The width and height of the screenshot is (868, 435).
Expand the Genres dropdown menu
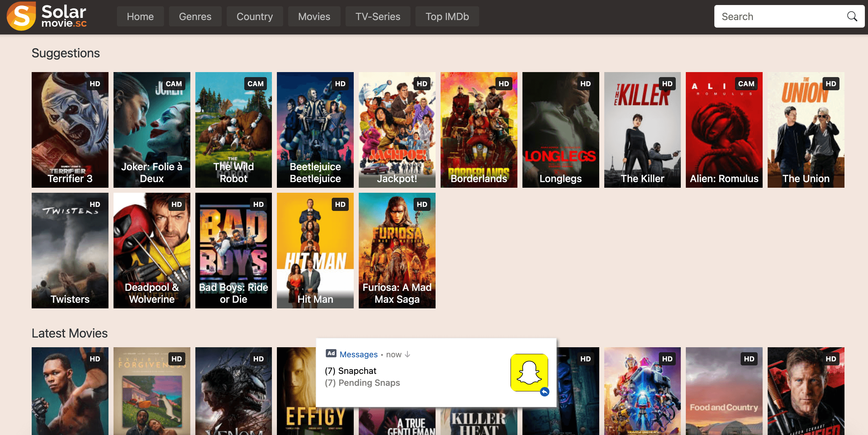[195, 16]
